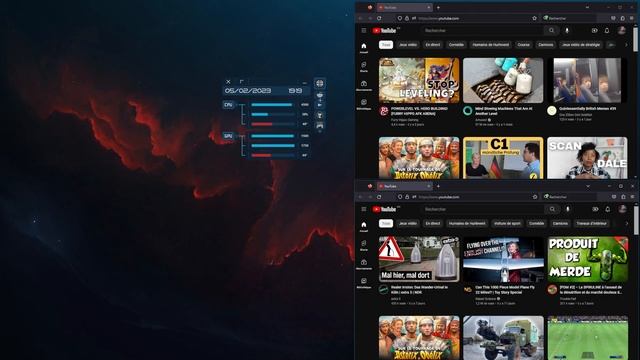Open Abonnements in bottom window sidebar
The height and width of the screenshot is (360, 640).
(364, 264)
